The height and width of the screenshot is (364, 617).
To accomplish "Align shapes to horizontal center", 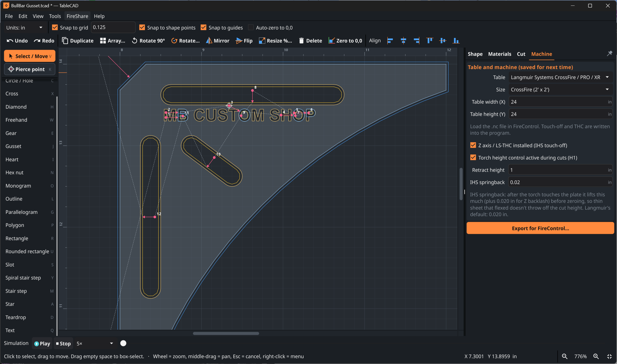I will [x=403, y=41].
